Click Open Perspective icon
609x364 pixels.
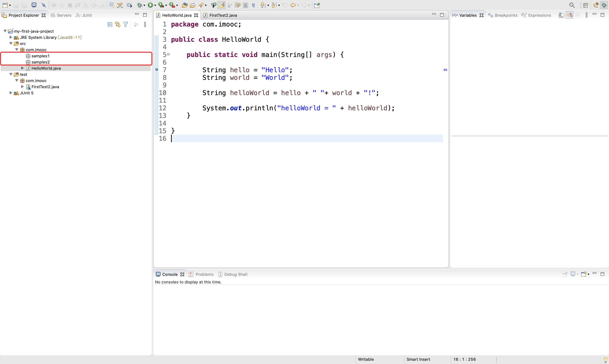tap(586, 5)
